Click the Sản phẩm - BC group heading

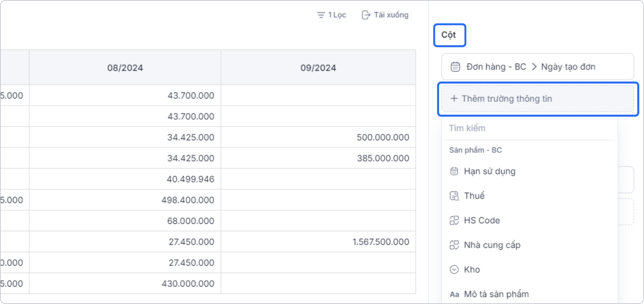pyautogui.click(x=476, y=150)
